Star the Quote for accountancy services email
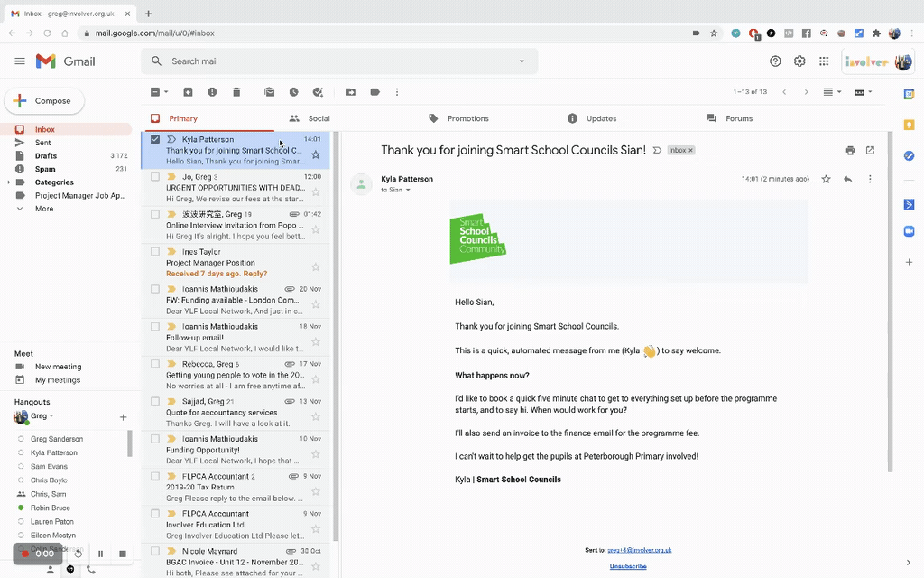Image resolution: width=924 pixels, height=578 pixels. pos(316,416)
